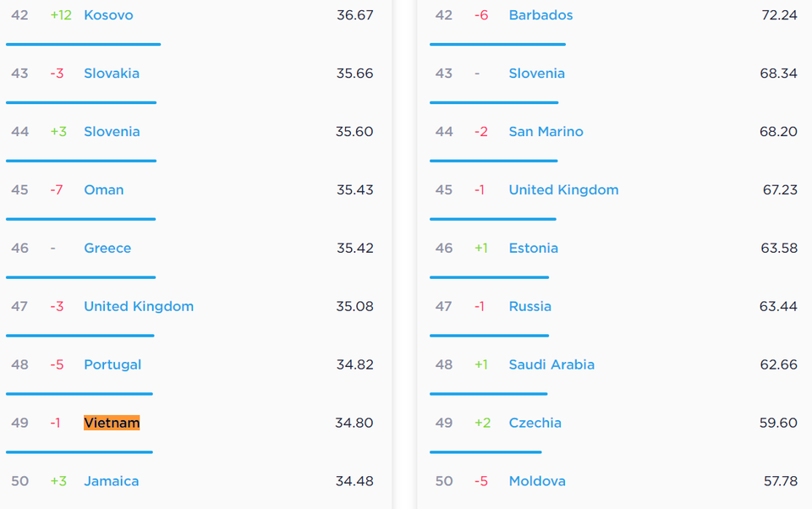Click the left-column Slovenia link
This screenshot has width=812, height=509.
(112, 132)
